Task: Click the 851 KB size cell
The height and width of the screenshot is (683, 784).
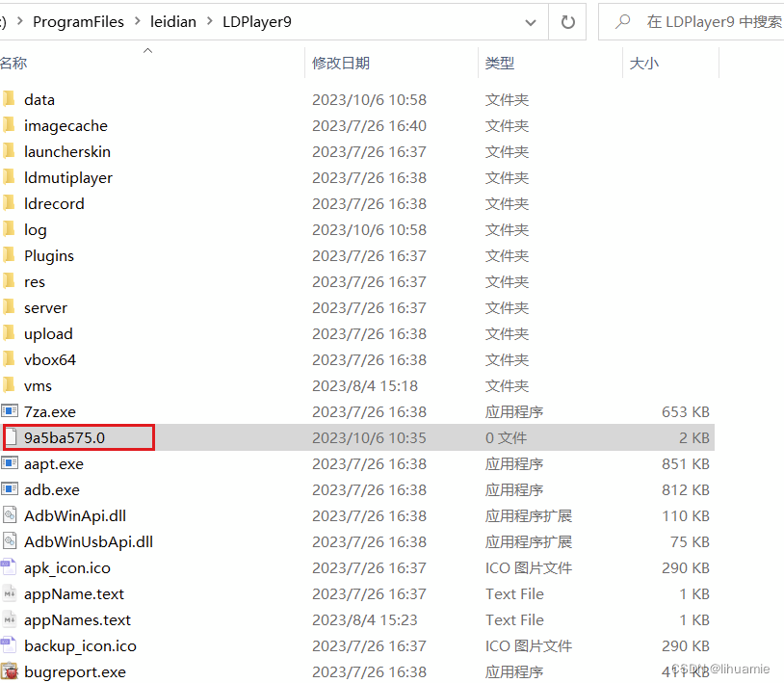Action: (686, 464)
